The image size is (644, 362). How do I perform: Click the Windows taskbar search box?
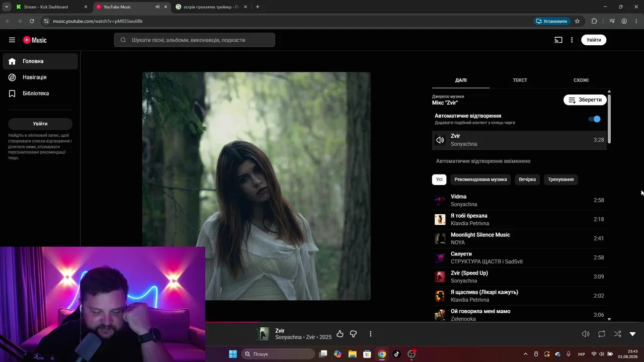pyautogui.click(x=278, y=354)
